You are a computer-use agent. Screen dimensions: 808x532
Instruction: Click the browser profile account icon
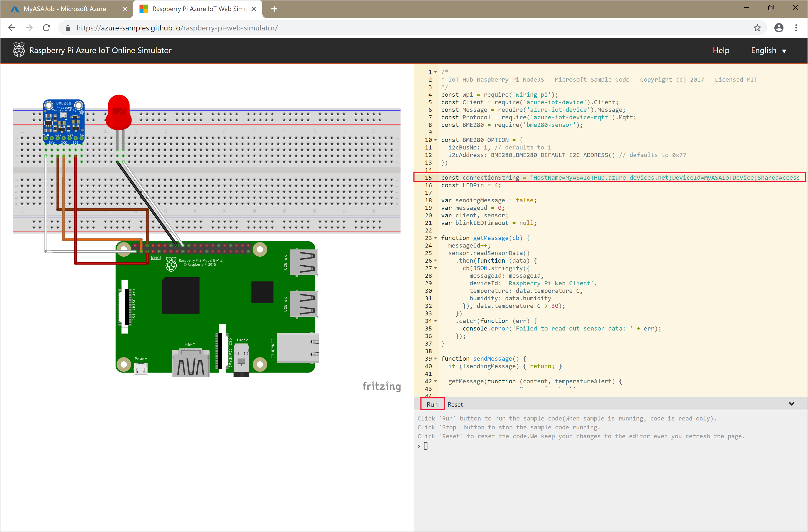tap(778, 28)
